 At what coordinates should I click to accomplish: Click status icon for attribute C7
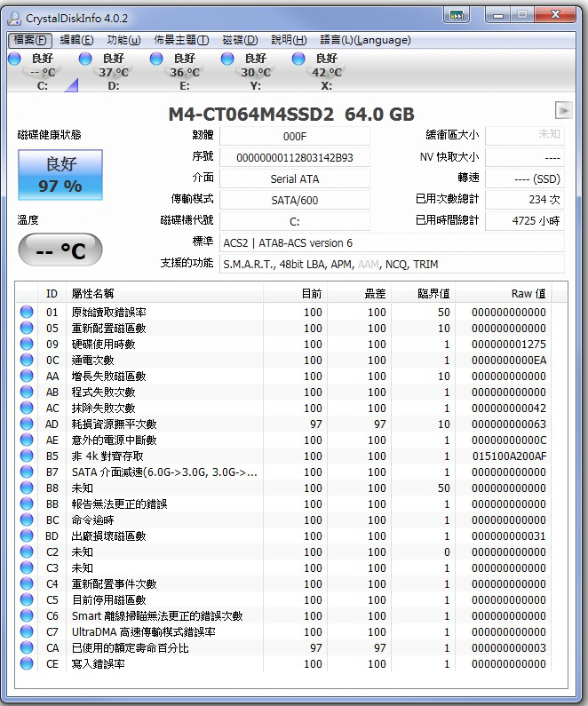click(27, 631)
